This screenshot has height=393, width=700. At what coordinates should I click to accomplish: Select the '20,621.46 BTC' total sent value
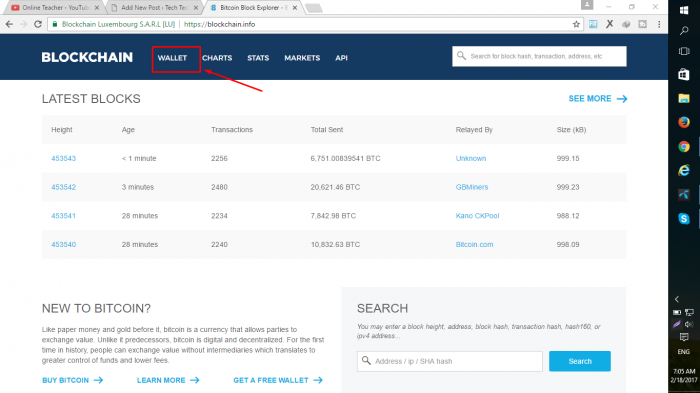(335, 187)
